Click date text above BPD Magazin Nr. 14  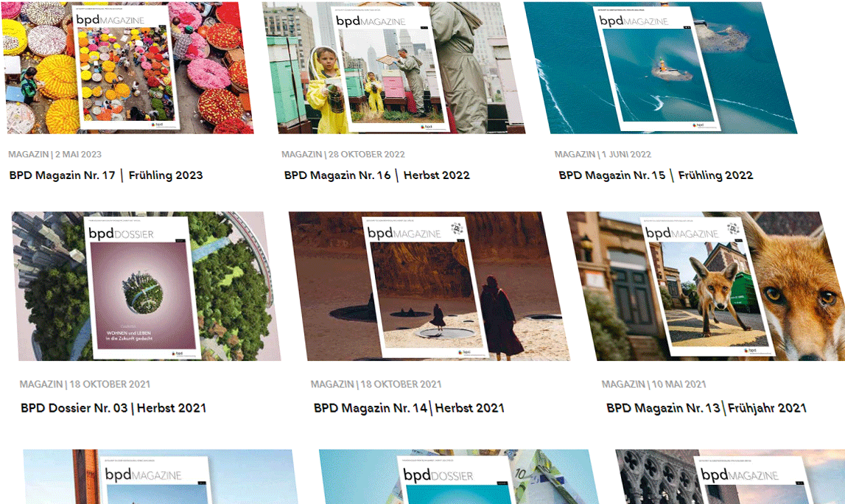coord(376,385)
